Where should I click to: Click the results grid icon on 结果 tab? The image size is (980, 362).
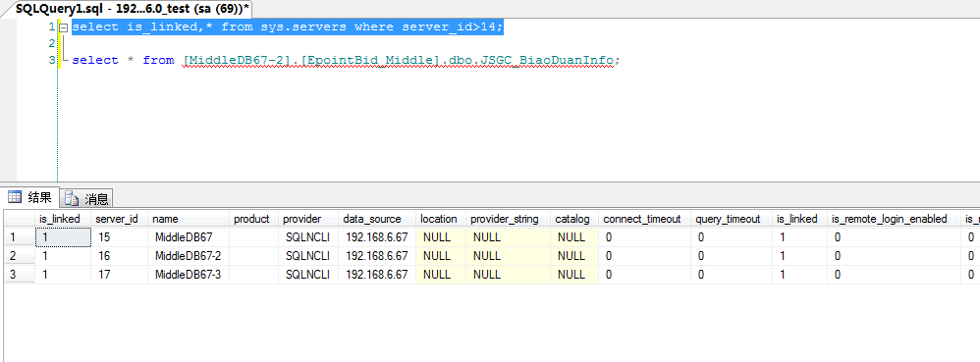(15, 198)
